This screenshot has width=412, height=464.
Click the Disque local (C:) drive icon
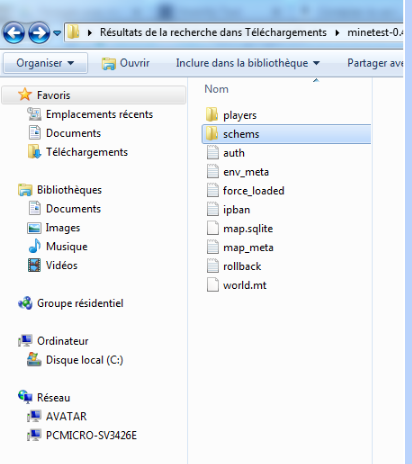point(34,359)
